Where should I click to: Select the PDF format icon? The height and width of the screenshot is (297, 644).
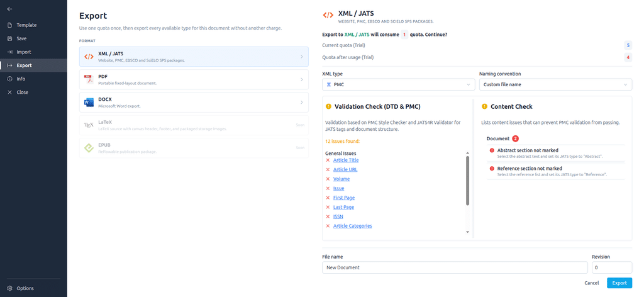(x=89, y=79)
